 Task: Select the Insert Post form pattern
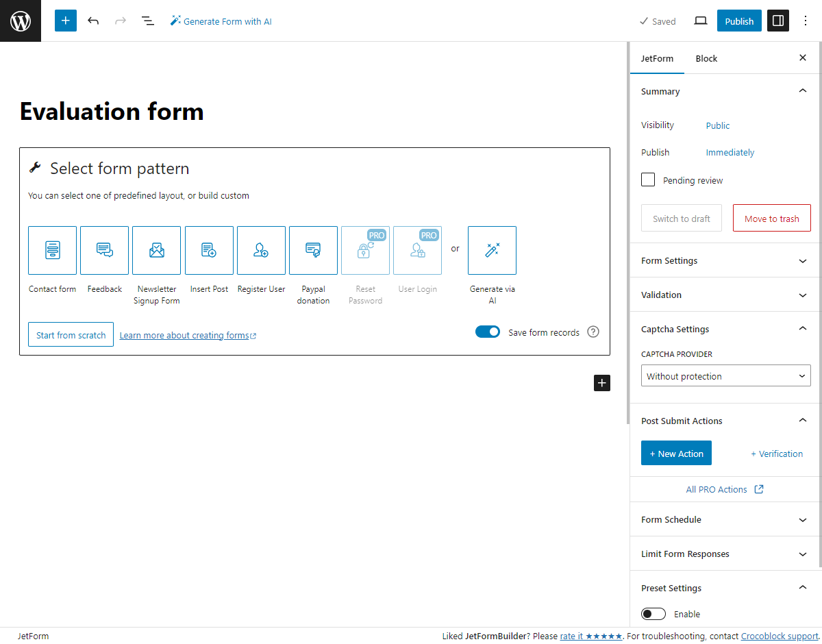click(209, 250)
